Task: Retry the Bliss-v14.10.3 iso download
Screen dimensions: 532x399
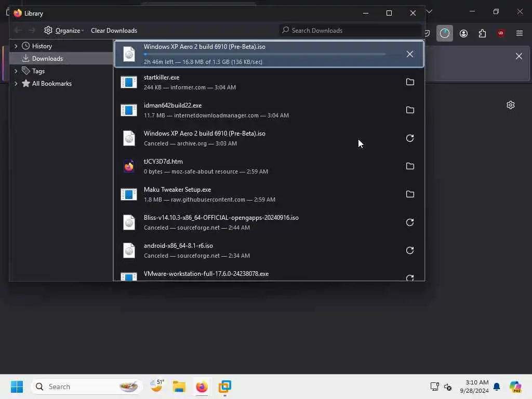Action: (410, 222)
